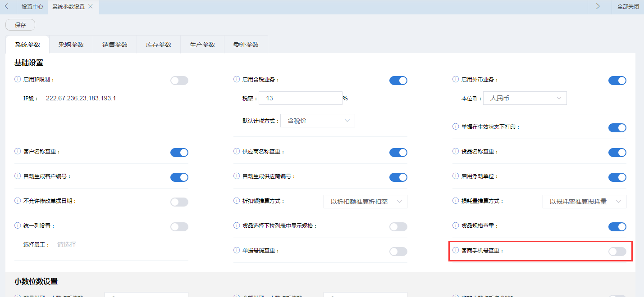Turn on the 统一列设置 switch
The height and width of the screenshot is (297, 644).
179,227
